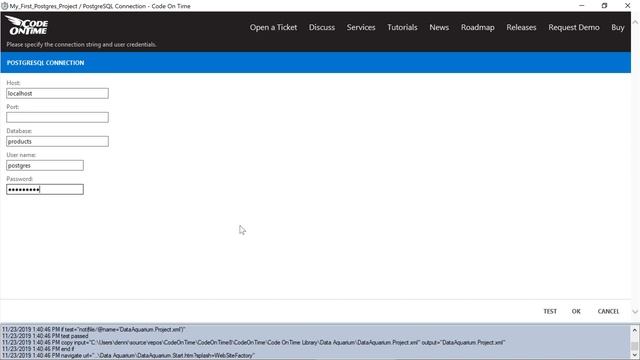This screenshot has height=360, width=640.
Task: Click the app icon in title bar
Action: tap(4, 6)
